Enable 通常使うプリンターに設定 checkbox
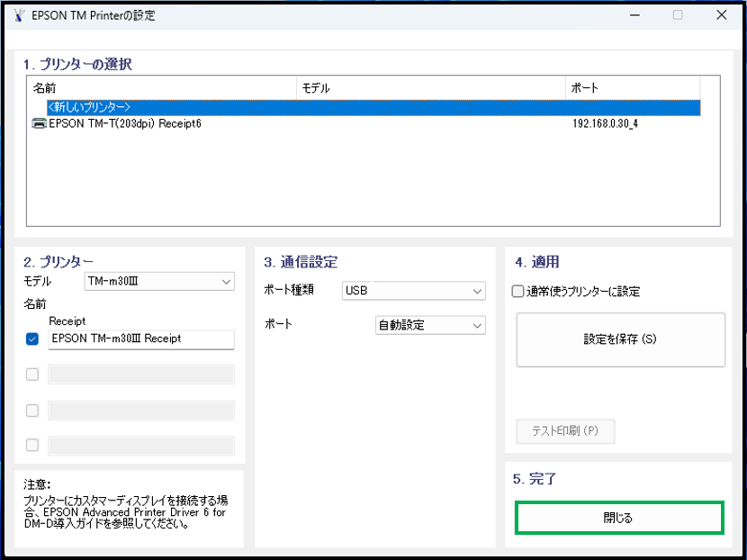Image resolution: width=747 pixels, height=560 pixels. (517, 292)
